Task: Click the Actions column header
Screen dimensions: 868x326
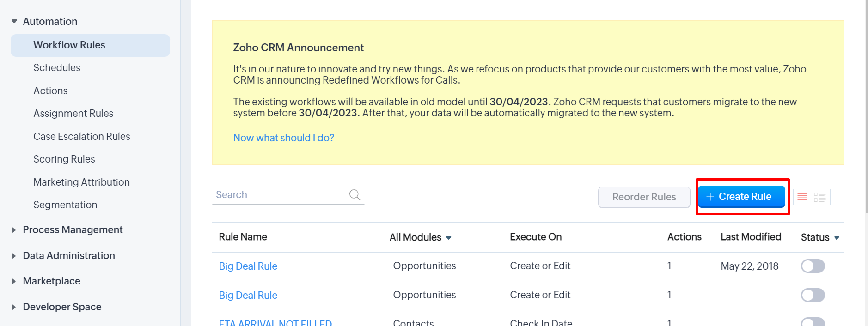Action: tap(685, 237)
